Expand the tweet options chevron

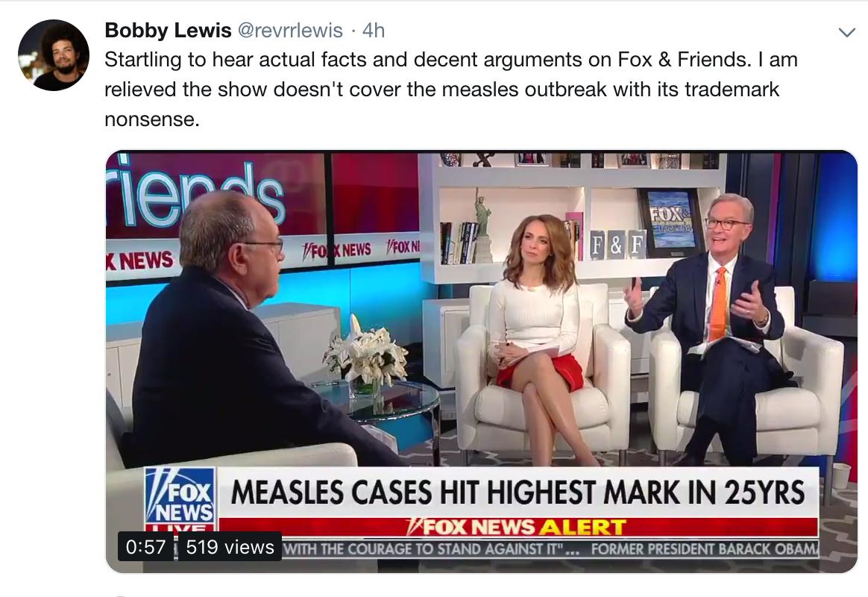[846, 33]
